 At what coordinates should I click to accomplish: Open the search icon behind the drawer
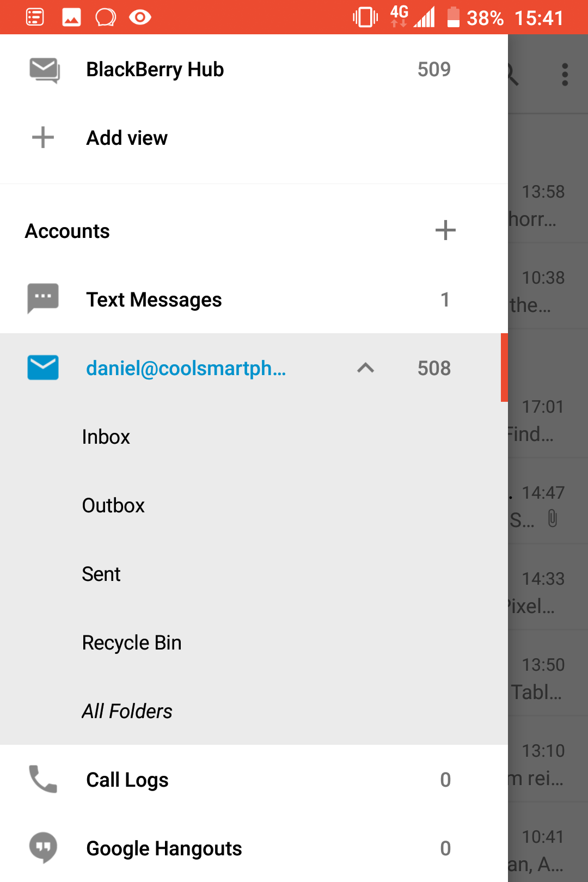tap(513, 74)
